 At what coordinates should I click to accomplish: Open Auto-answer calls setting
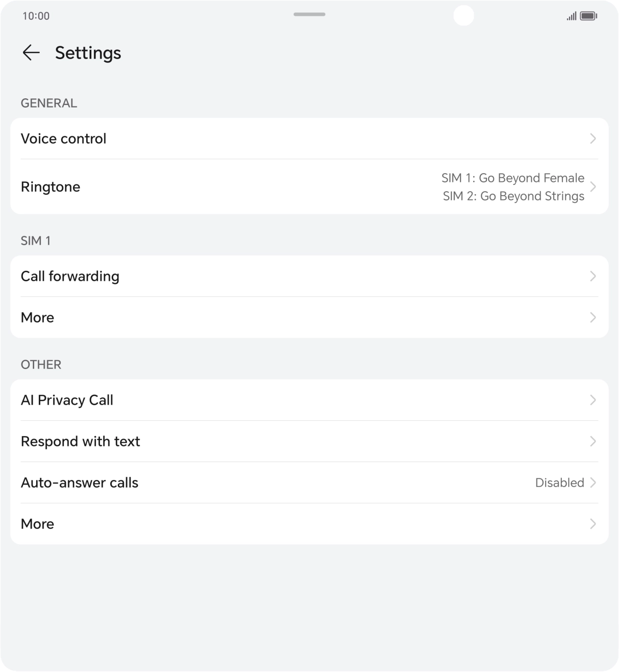click(x=80, y=482)
